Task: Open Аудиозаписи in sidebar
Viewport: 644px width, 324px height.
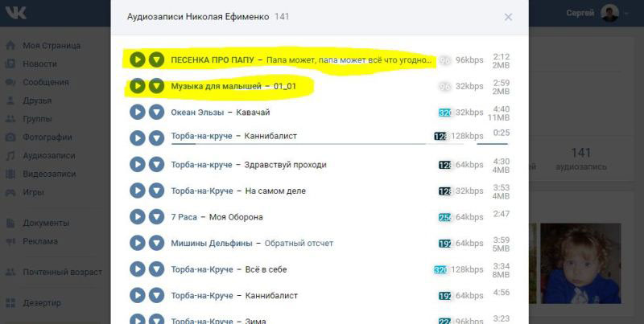Action: coord(49,155)
